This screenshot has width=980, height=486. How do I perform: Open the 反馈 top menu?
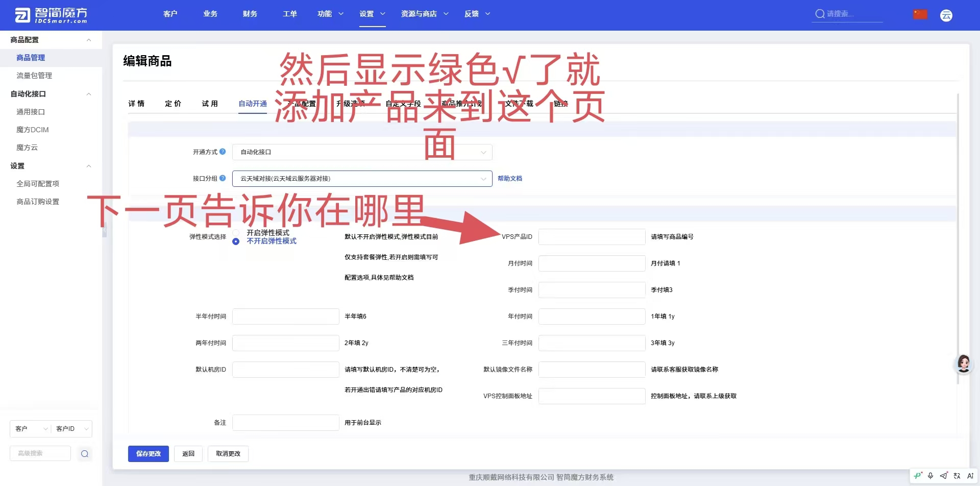point(477,14)
